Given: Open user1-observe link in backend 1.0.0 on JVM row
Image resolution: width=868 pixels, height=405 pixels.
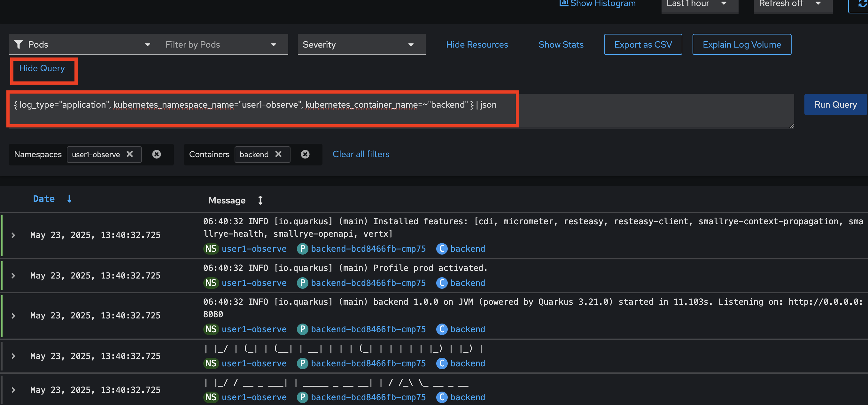Looking at the screenshot, I should click(254, 329).
